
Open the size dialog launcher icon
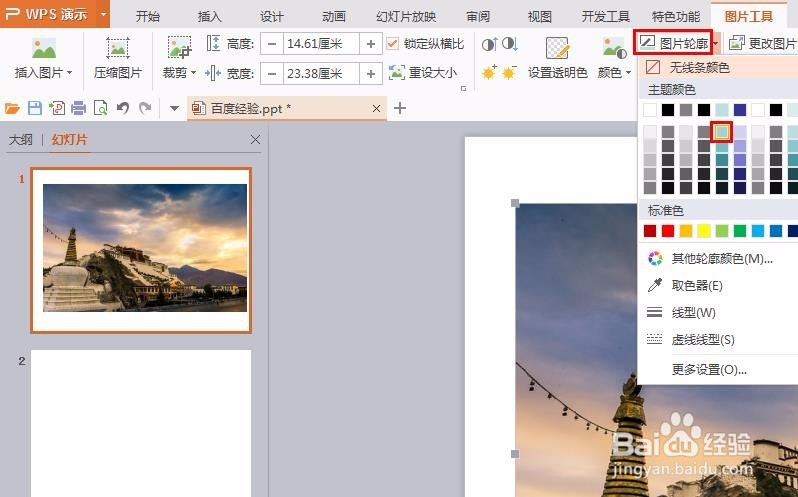click(464, 89)
